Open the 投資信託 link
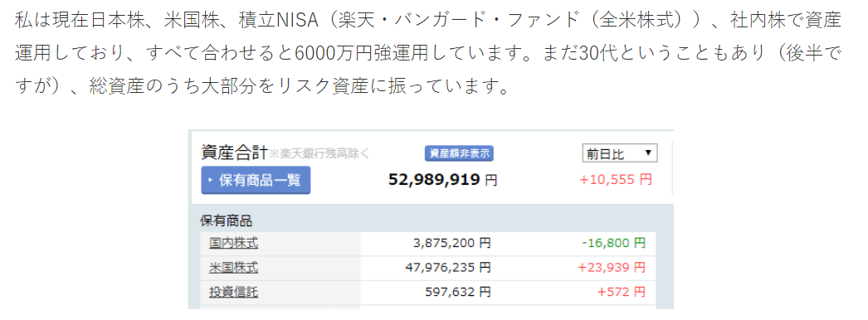Screen dimensions: 868x320 234,292
